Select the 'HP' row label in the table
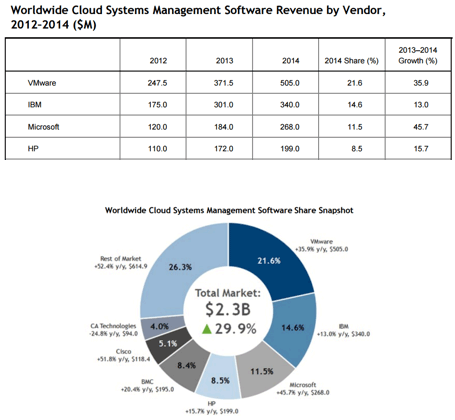The height and width of the screenshot is (420, 455). coord(33,149)
